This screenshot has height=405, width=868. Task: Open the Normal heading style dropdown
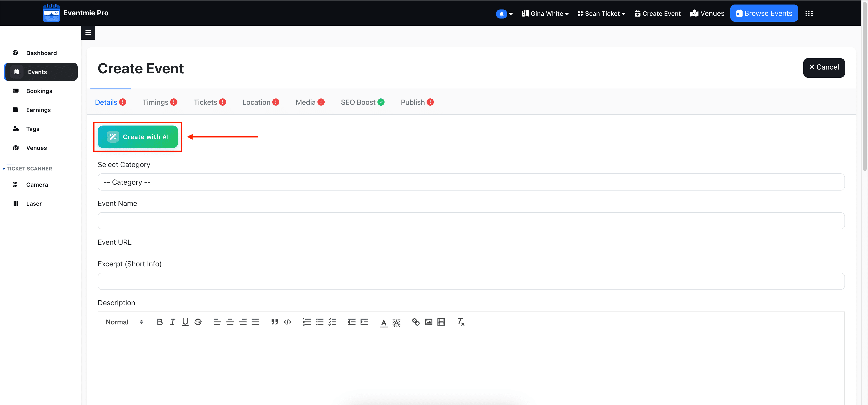pos(124,322)
